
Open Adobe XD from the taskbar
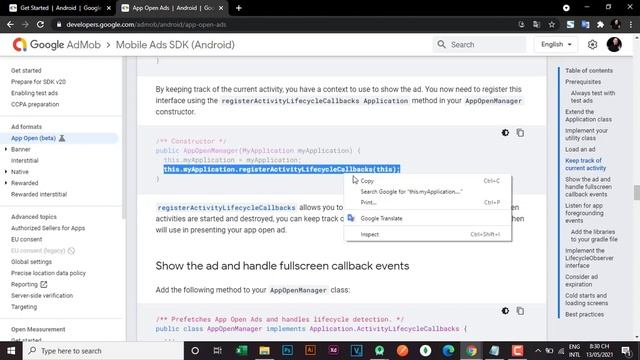pos(333,351)
